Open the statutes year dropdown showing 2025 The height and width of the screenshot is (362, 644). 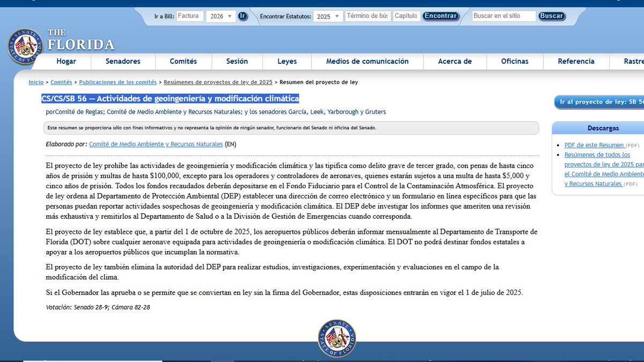328,16
